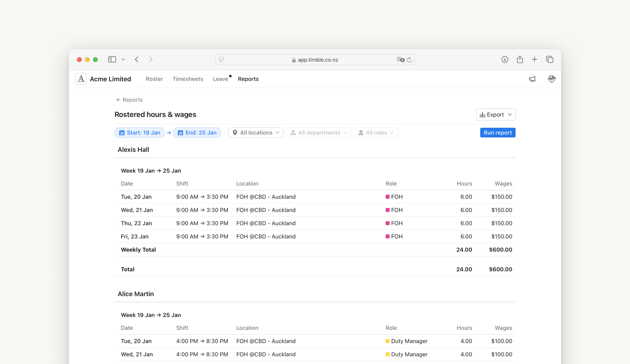Click the announcements megaphone icon
Screen dimensions: 630x364
click(x=532, y=79)
